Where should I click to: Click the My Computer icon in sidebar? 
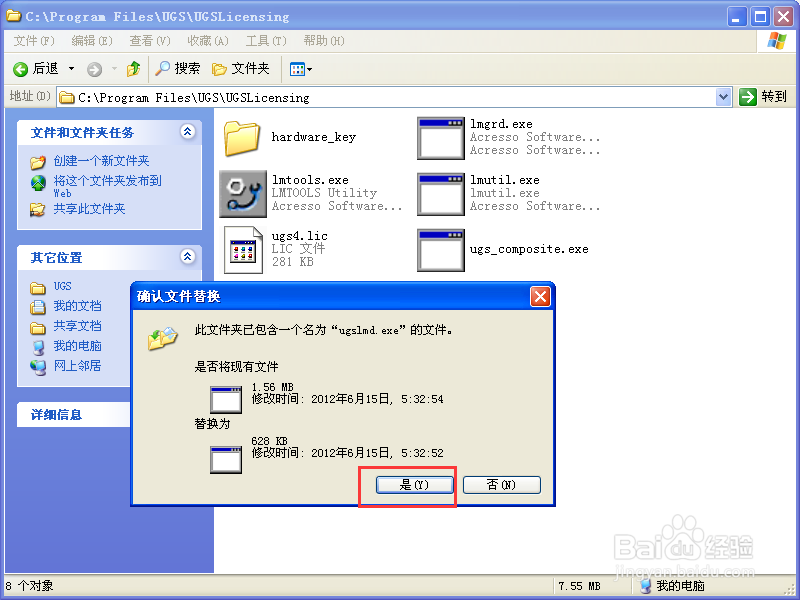(x=38, y=347)
